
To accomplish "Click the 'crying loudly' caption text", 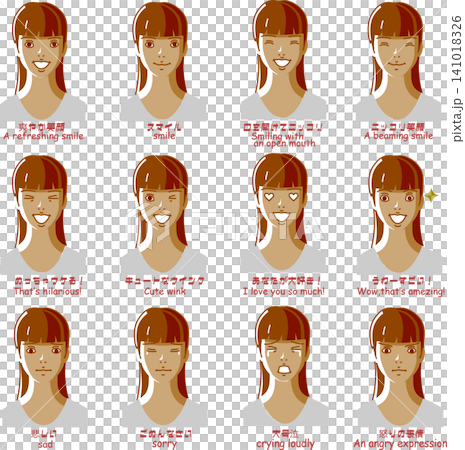I will [x=285, y=444].
